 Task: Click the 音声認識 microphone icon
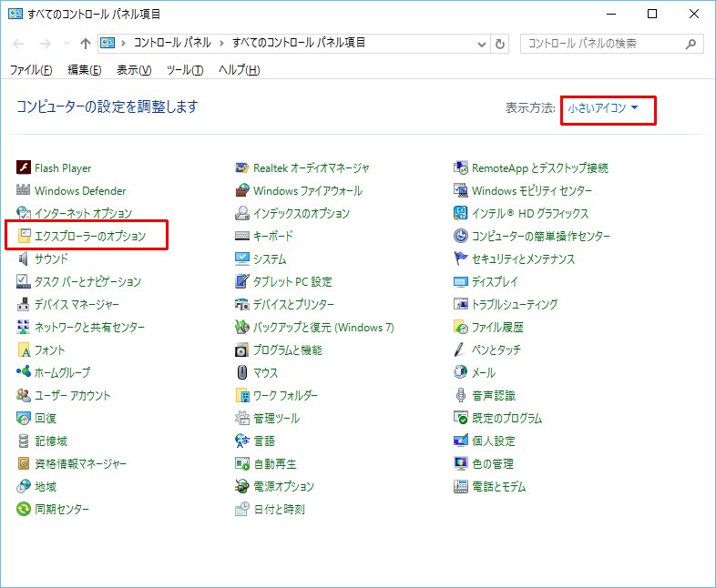(x=461, y=395)
